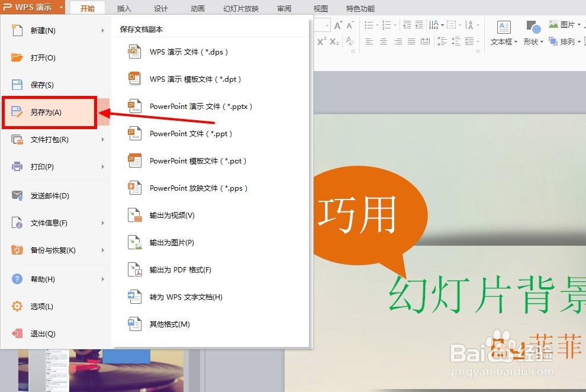
Task: Open the 打开(O) folder icon
Action: [x=17, y=57]
